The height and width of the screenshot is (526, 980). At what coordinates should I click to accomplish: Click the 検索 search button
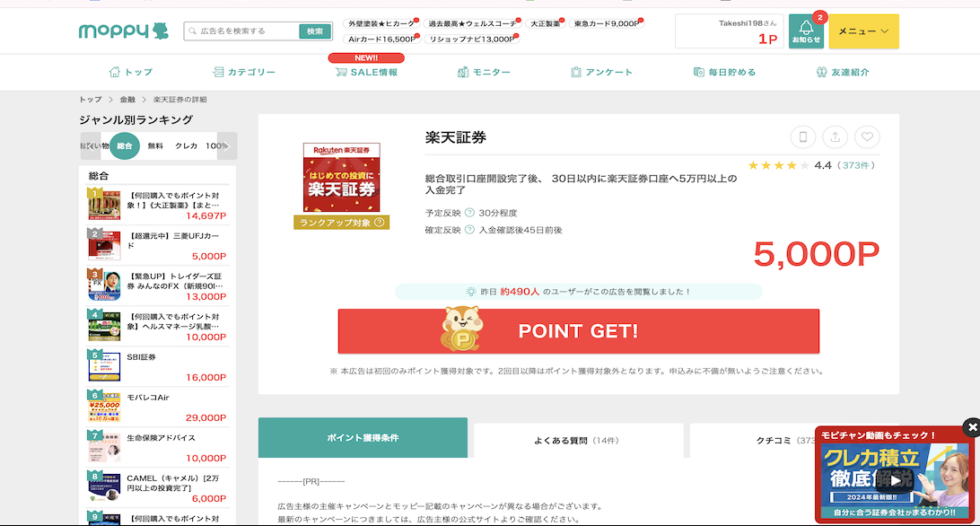click(x=314, y=31)
